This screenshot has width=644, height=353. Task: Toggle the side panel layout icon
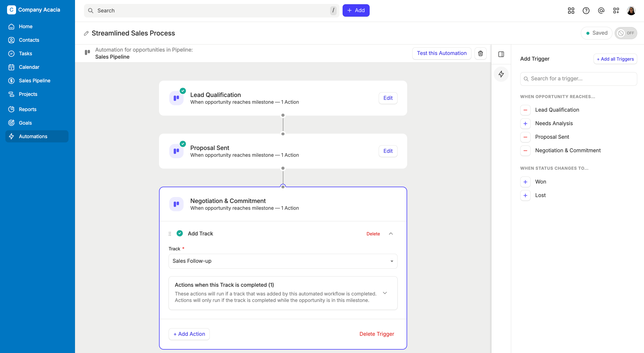(501, 54)
